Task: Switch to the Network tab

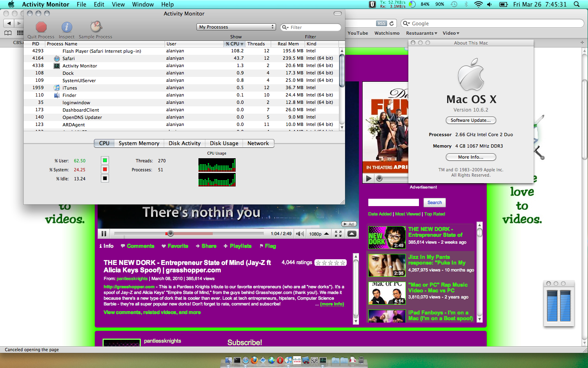Action: 258,144
